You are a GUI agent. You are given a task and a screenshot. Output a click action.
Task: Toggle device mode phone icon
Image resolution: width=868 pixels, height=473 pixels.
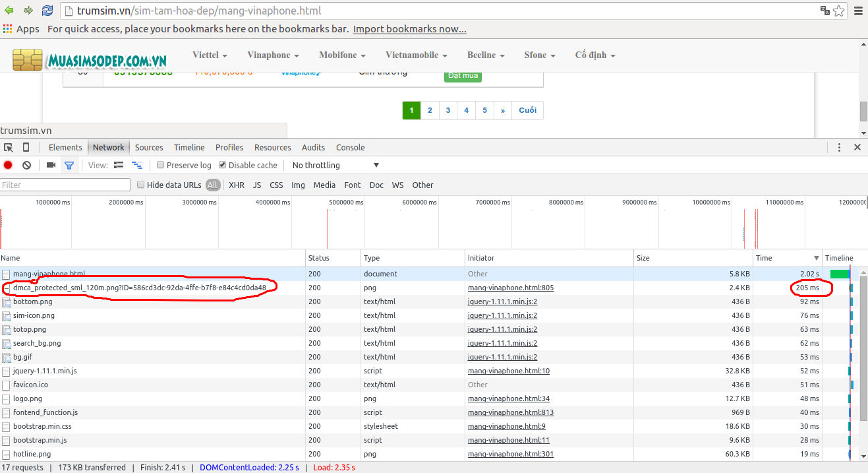click(x=26, y=147)
